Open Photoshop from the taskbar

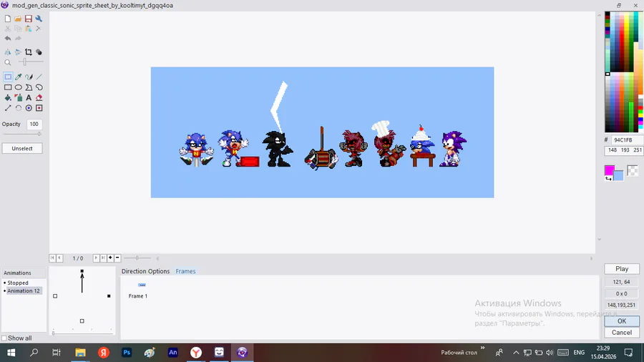coord(127,352)
